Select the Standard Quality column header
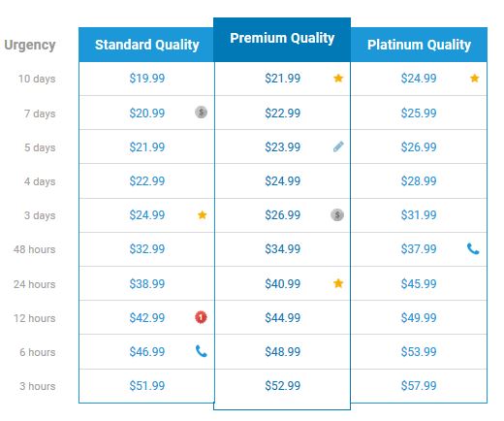Image resolution: width=504 pixels, height=421 pixels. click(146, 45)
